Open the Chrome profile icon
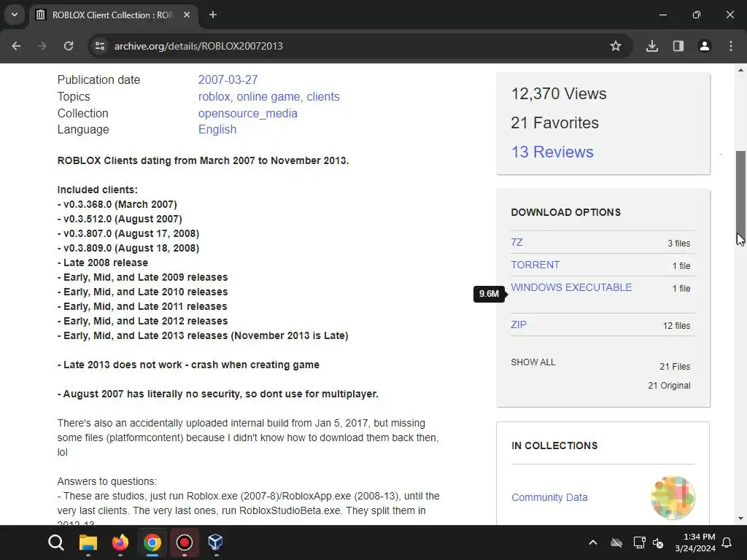This screenshot has width=747, height=560. (705, 46)
